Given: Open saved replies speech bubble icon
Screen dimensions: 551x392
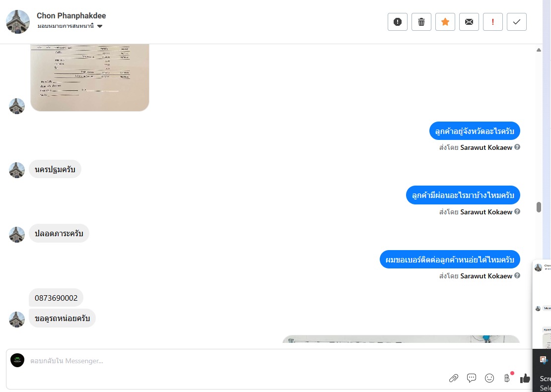Looking at the screenshot, I should coord(471,378).
